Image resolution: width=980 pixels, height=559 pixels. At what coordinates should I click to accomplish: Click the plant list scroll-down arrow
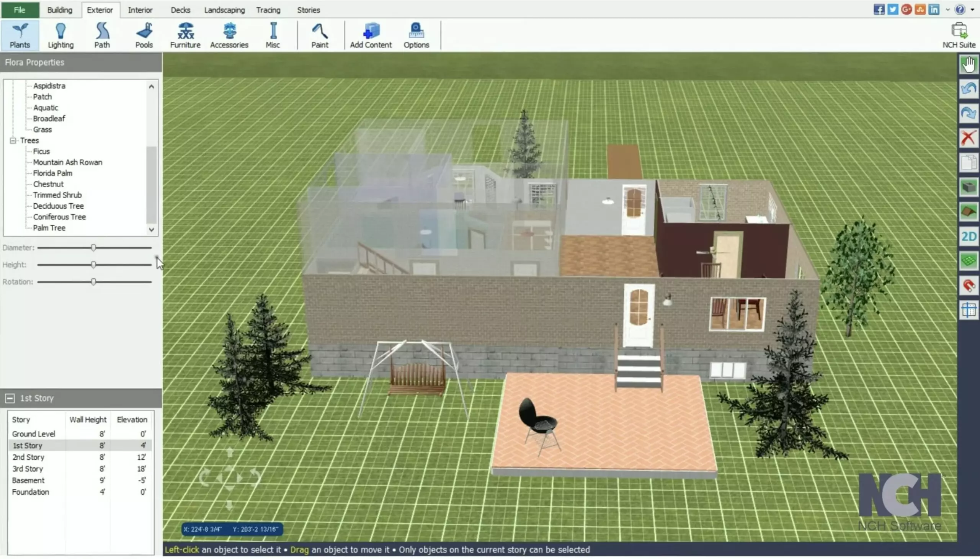pyautogui.click(x=152, y=230)
